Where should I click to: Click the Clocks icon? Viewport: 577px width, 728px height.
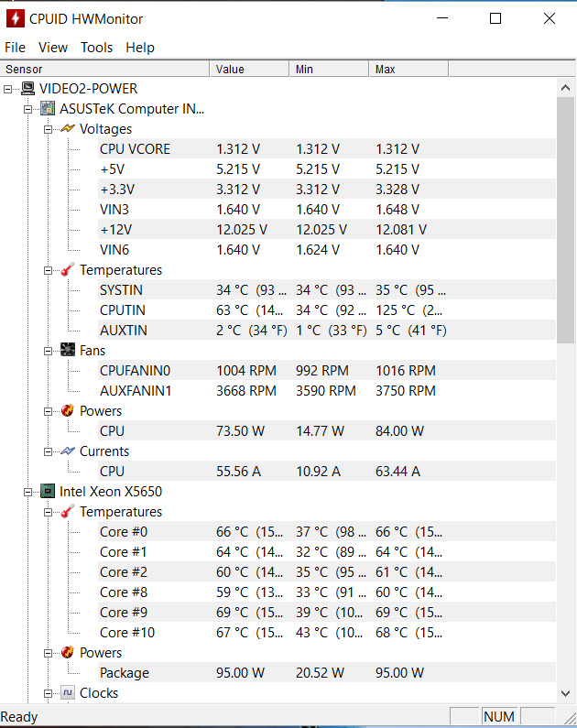pos(68,692)
